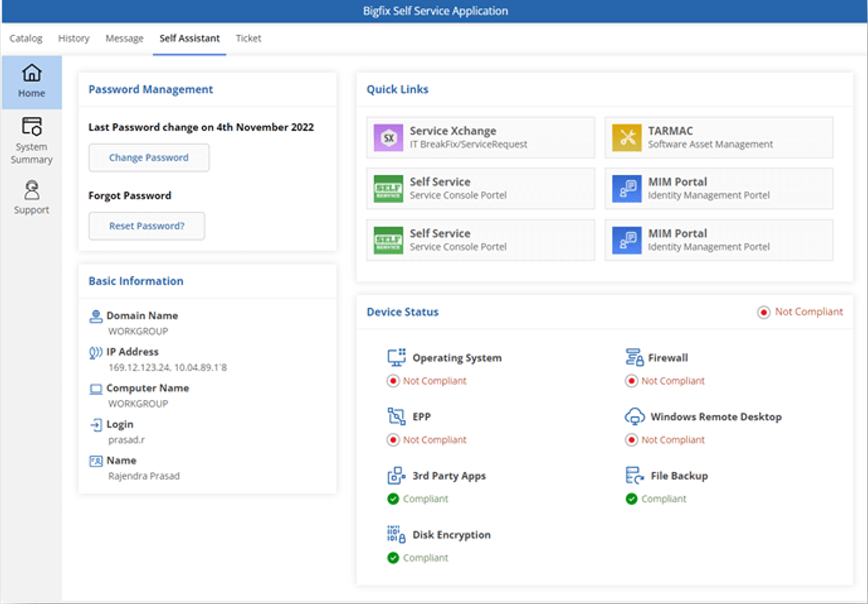This screenshot has height=604, width=868.
Task: Click the login value prasad.r
Action: pyautogui.click(x=127, y=440)
